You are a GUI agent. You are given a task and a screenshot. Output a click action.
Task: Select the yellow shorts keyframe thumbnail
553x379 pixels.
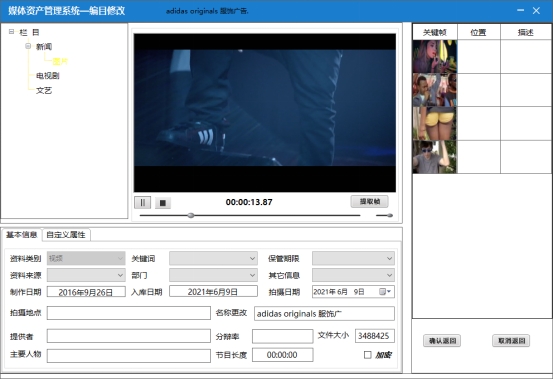click(434, 123)
